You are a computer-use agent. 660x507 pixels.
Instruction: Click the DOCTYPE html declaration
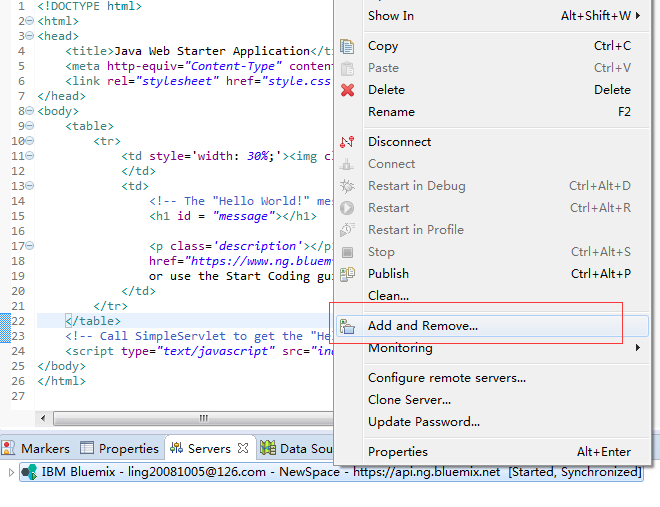(x=89, y=6)
